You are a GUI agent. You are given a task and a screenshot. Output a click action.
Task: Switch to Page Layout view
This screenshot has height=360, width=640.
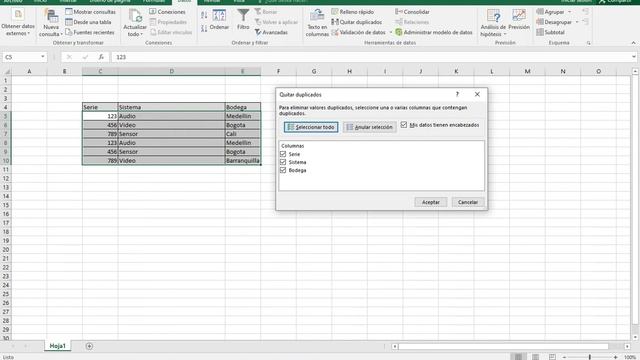[x=535, y=357]
